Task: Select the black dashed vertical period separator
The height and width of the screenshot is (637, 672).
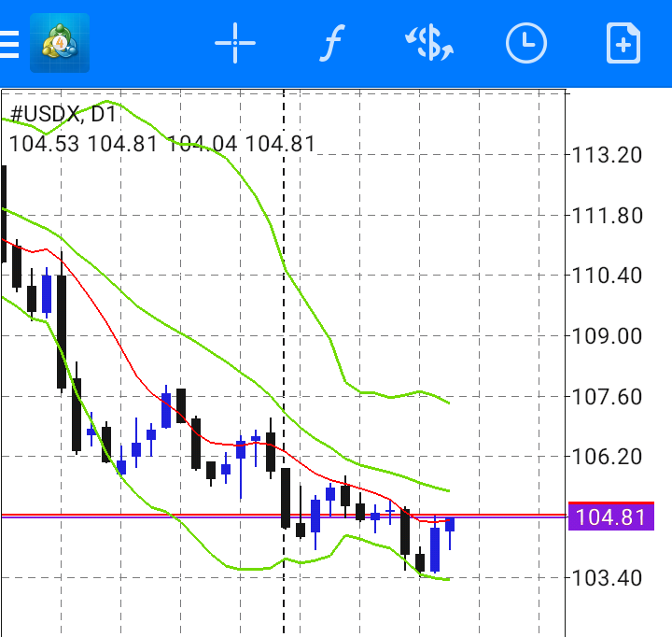Action: [284, 362]
